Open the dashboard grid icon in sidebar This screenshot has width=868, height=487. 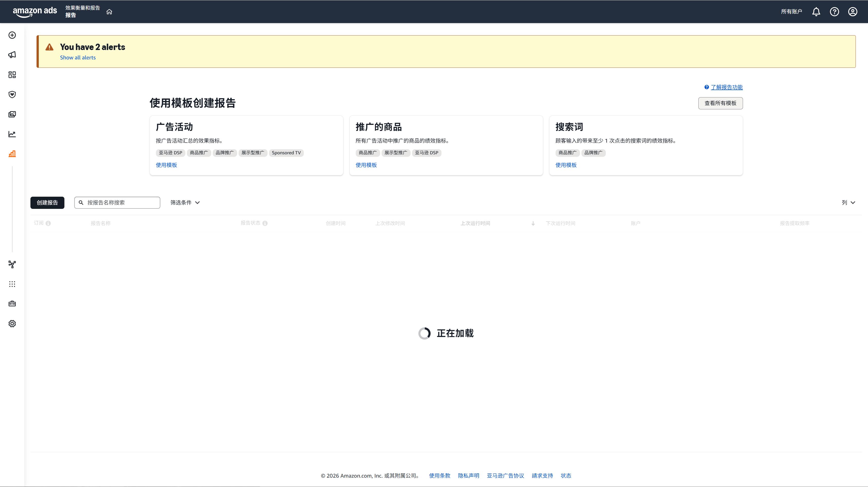pyautogui.click(x=12, y=75)
